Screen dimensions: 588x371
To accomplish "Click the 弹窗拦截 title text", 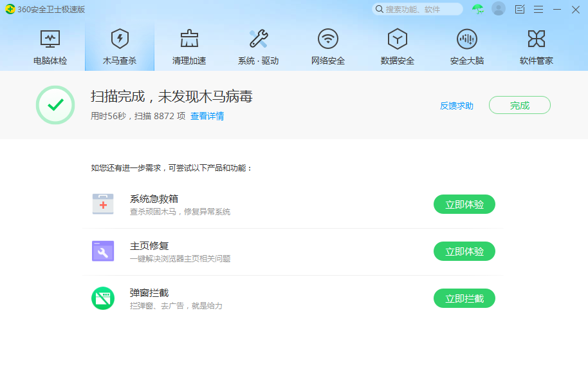I will pos(149,292).
